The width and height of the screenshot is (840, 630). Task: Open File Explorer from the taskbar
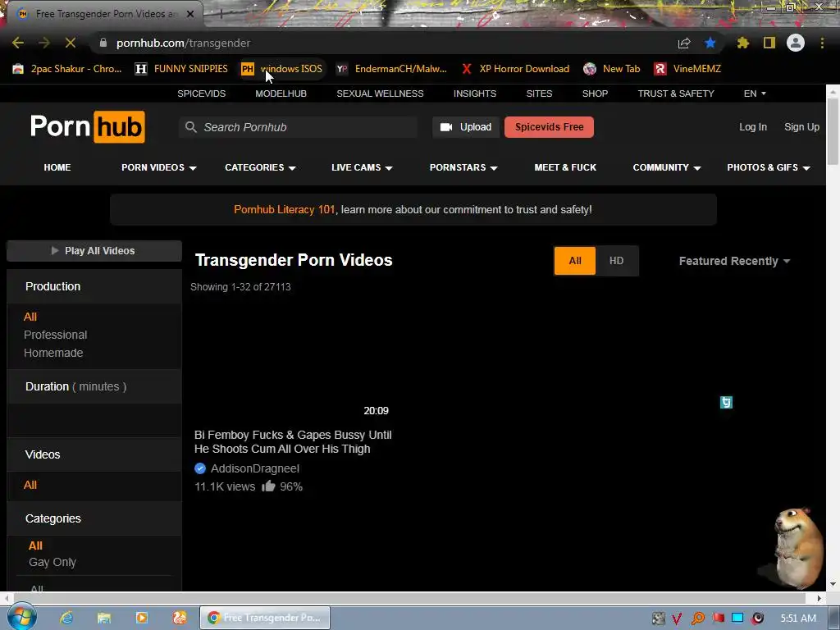tap(104, 618)
